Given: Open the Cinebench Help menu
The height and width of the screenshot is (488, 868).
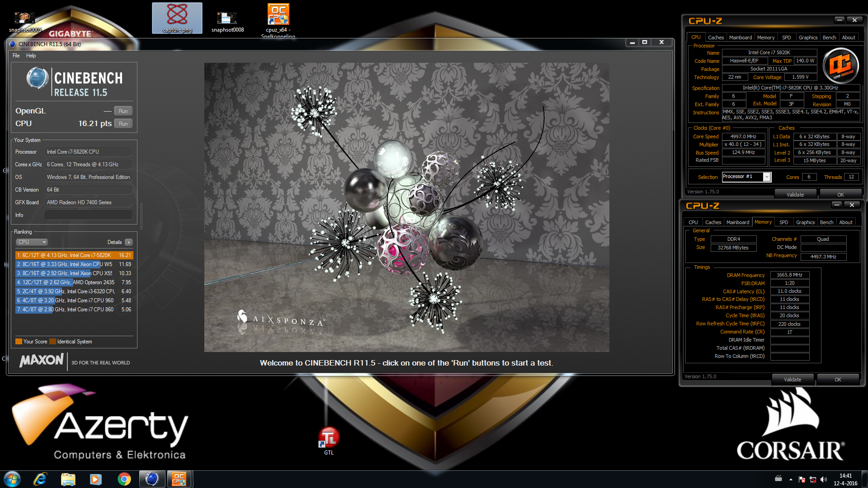Looking at the screenshot, I should tap(31, 56).
